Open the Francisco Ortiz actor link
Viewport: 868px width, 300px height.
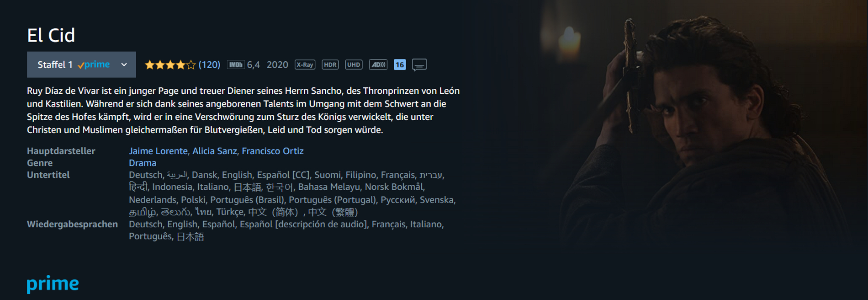(273, 151)
